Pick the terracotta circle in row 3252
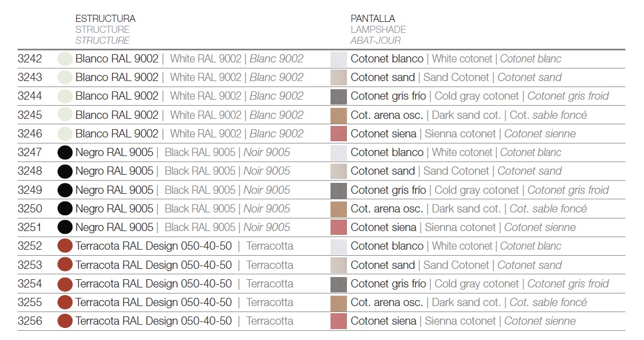 coord(65,246)
